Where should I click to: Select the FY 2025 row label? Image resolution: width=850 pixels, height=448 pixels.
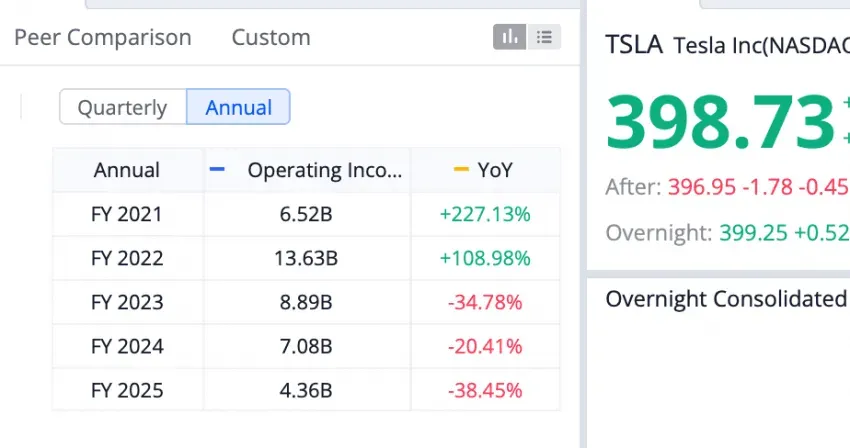(127, 390)
